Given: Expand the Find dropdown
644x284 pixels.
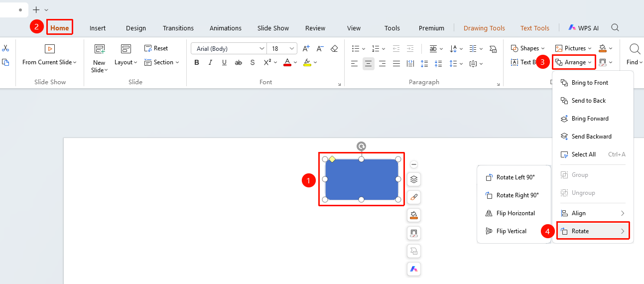Looking at the screenshot, I should pyautogui.click(x=635, y=62).
